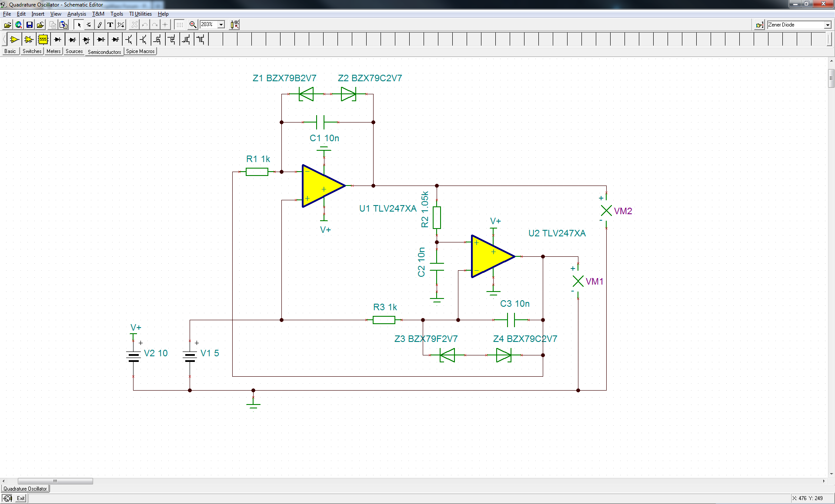This screenshot has height=504, width=835.
Task: Open the zoom percentage dropdown
Action: [221, 25]
